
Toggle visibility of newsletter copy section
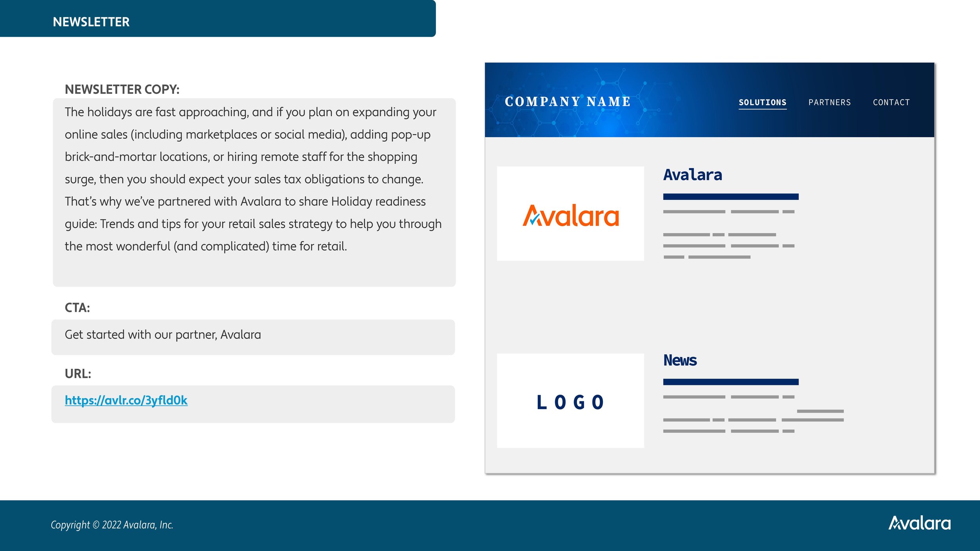coord(122,87)
